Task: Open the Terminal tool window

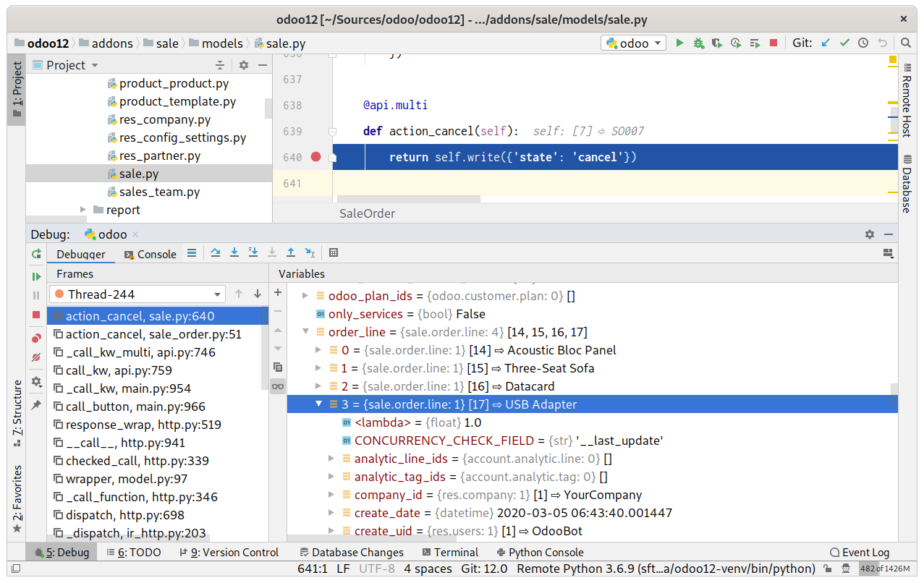Action: click(449, 552)
